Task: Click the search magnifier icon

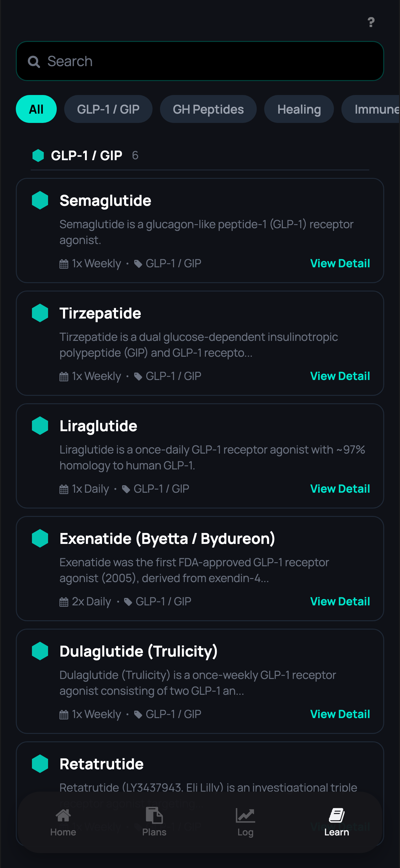Action: [x=34, y=62]
